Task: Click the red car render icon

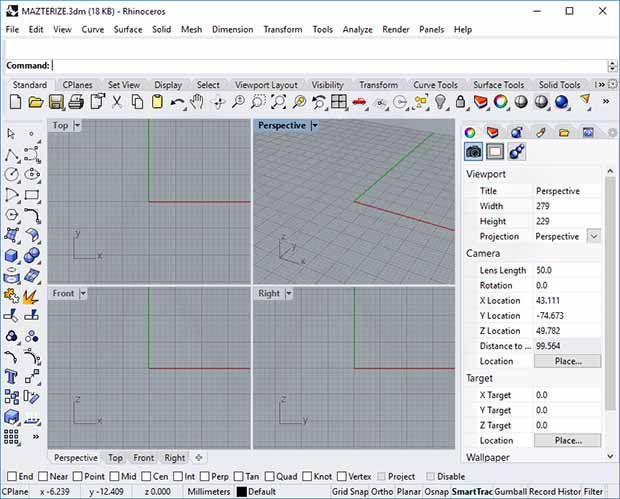Action: point(359,102)
